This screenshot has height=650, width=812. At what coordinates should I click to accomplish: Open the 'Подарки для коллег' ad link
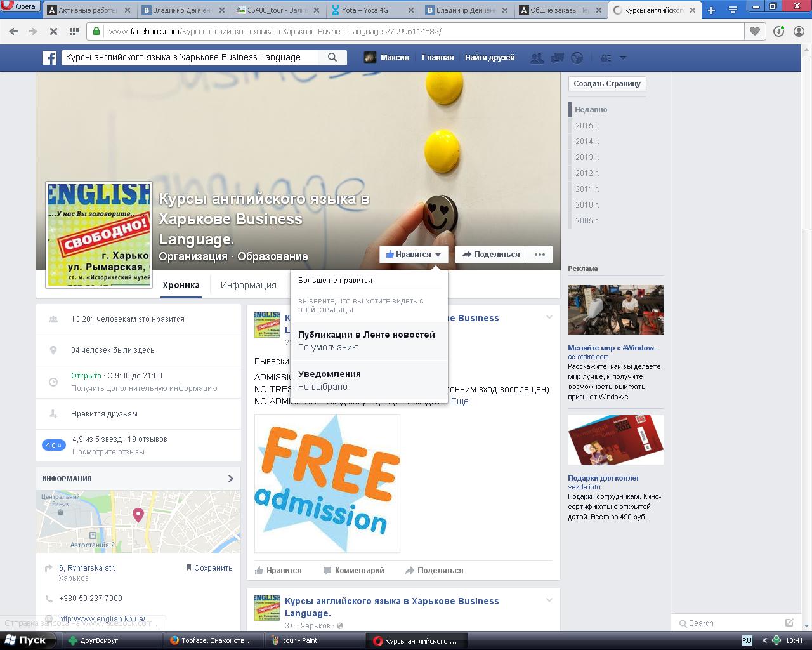click(604, 478)
